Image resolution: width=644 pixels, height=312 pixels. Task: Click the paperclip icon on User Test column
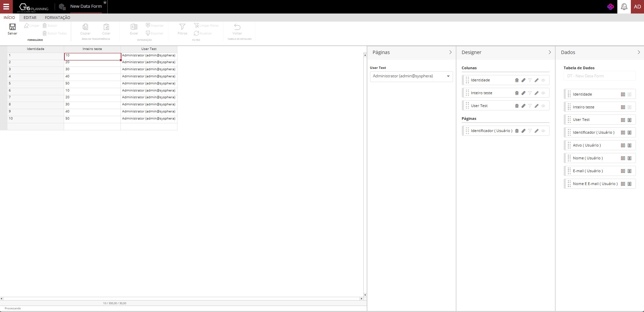[x=523, y=106]
